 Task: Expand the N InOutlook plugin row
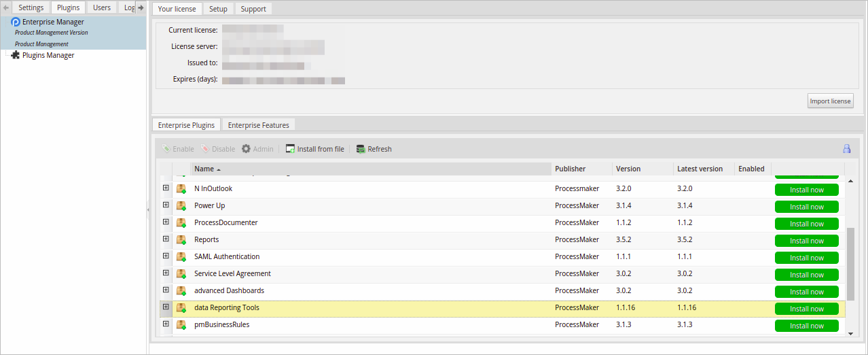coord(166,188)
